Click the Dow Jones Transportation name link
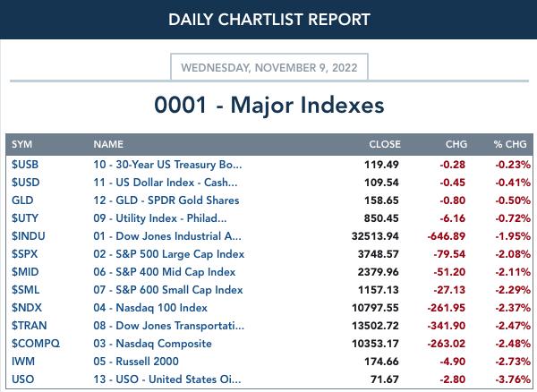Image resolution: width=537 pixels, height=392 pixels. tap(169, 325)
